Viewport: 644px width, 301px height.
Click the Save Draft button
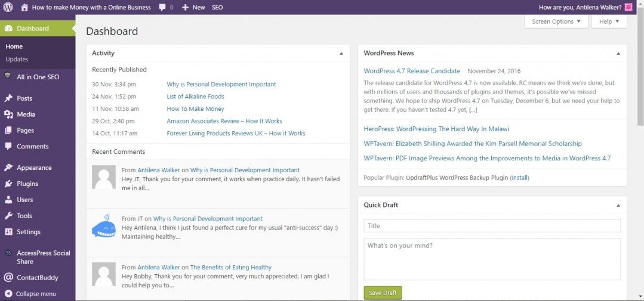383,293
